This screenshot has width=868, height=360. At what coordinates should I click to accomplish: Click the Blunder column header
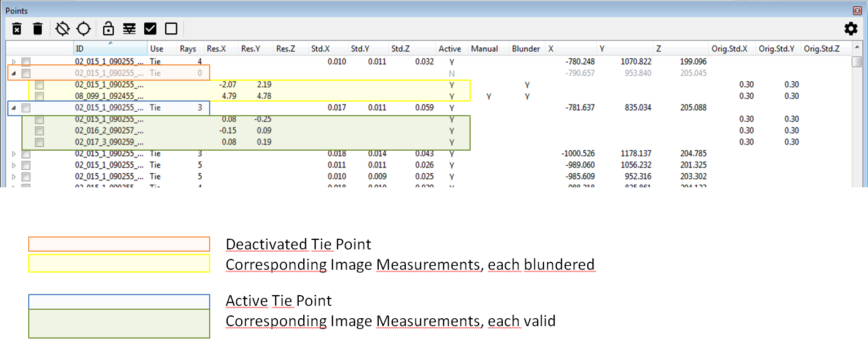(526, 49)
